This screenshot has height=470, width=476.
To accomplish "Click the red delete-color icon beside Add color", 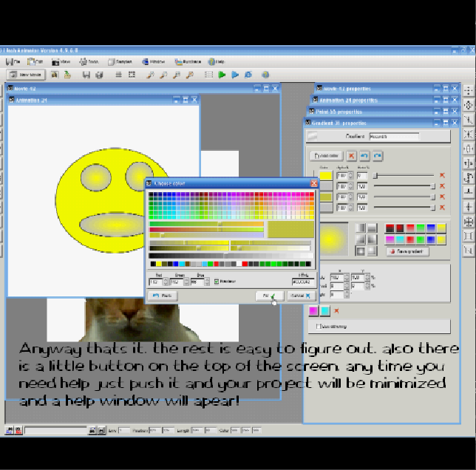I will (x=351, y=156).
